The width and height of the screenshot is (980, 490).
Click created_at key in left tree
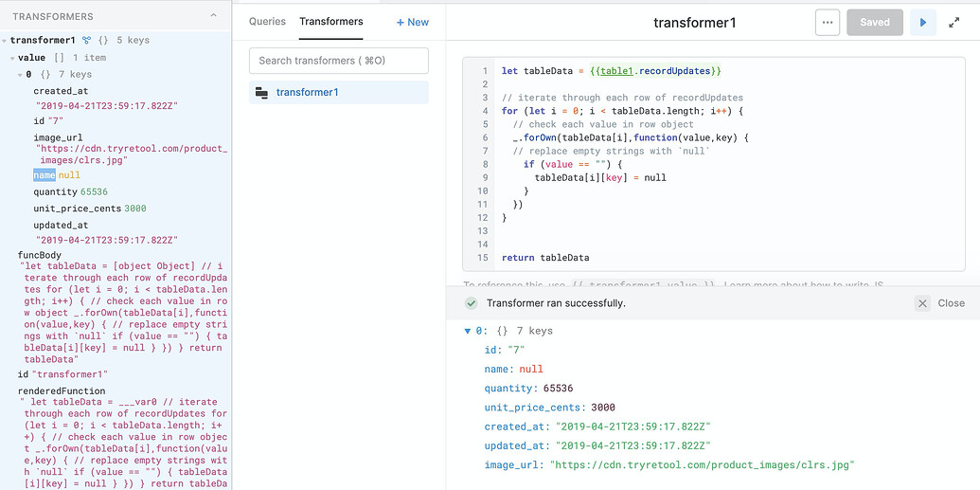point(61,91)
